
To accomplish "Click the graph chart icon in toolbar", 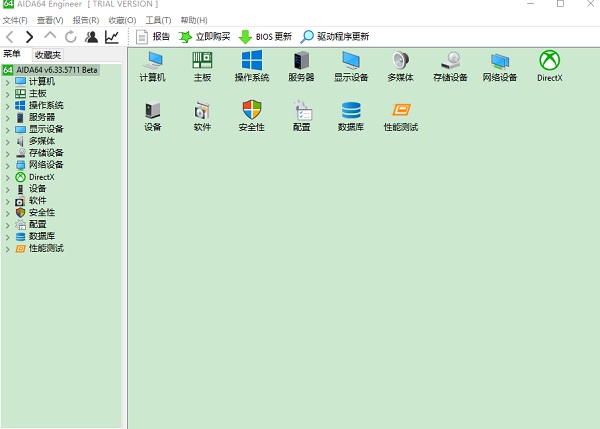I will (112, 37).
